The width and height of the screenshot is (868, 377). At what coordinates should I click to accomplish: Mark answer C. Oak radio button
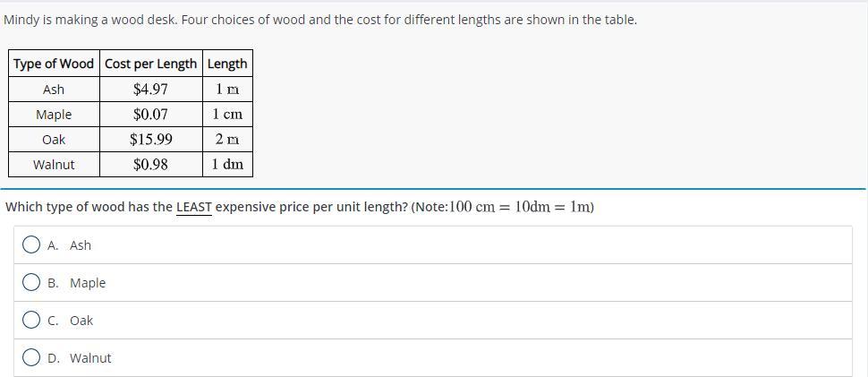pos(31,320)
